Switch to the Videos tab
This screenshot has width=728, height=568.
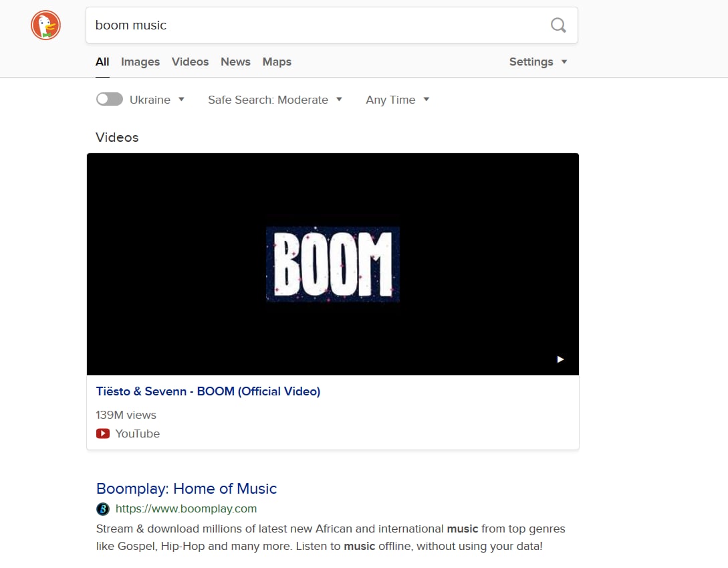pyautogui.click(x=190, y=62)
